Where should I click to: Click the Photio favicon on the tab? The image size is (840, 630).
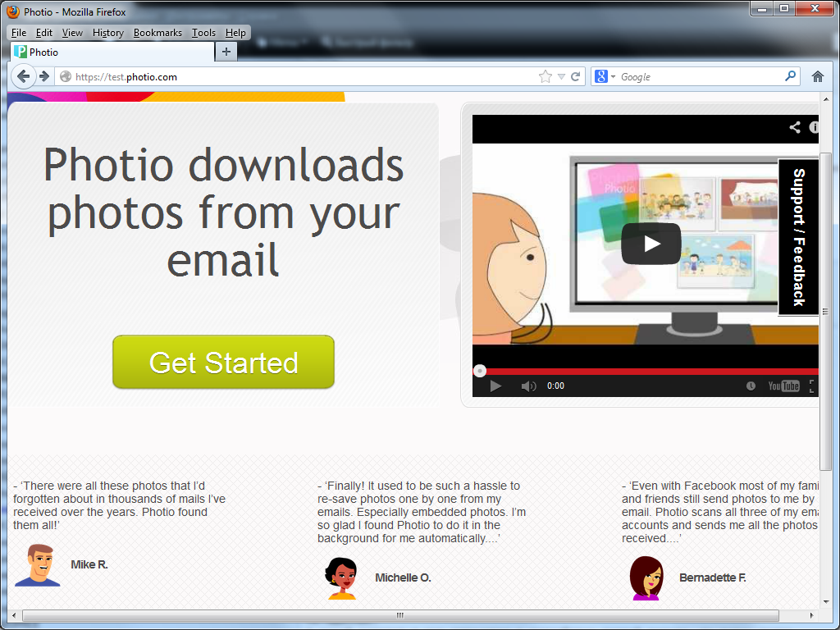pyautogui.click(x=21, y=52)
